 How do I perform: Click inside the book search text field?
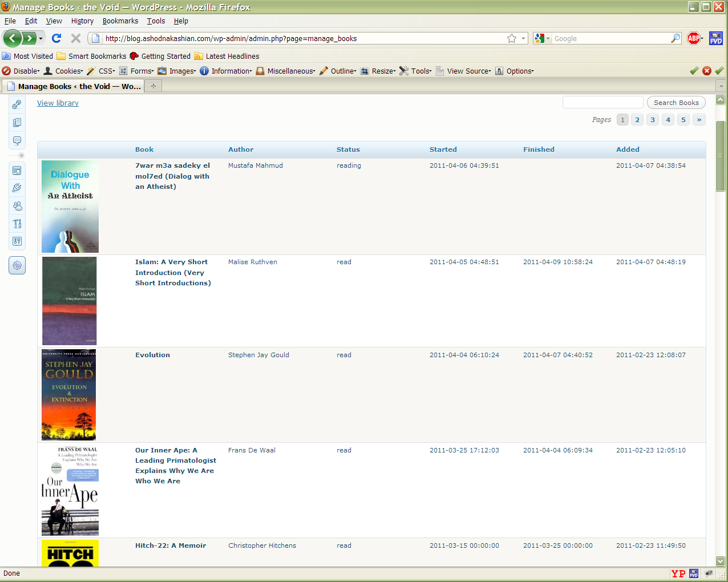pyautogui.click(x=603, y=102)
